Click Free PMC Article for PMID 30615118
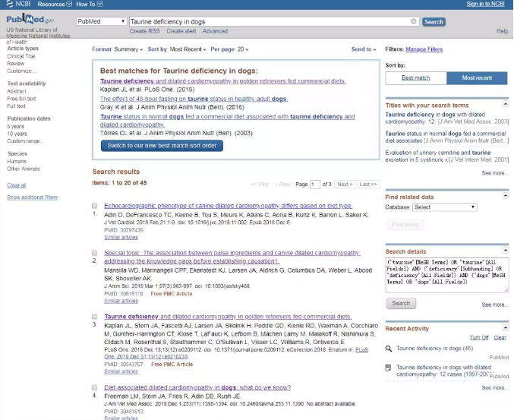 pos(172,294)
